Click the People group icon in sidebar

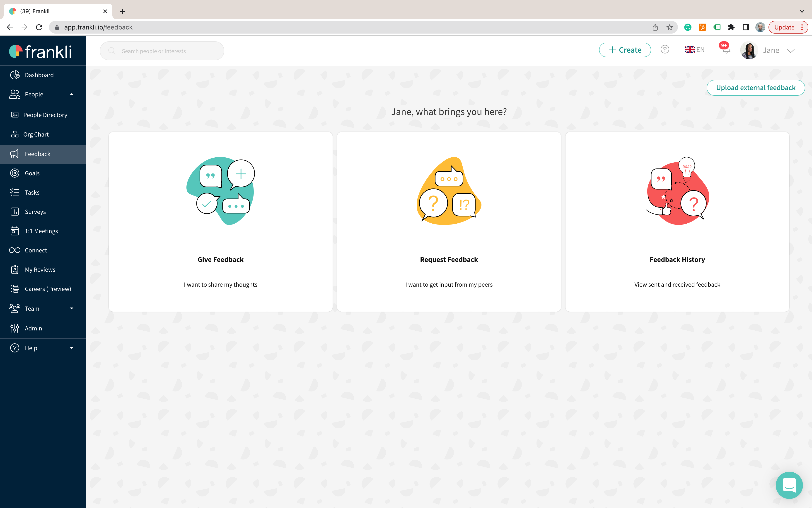coord(15,94)
